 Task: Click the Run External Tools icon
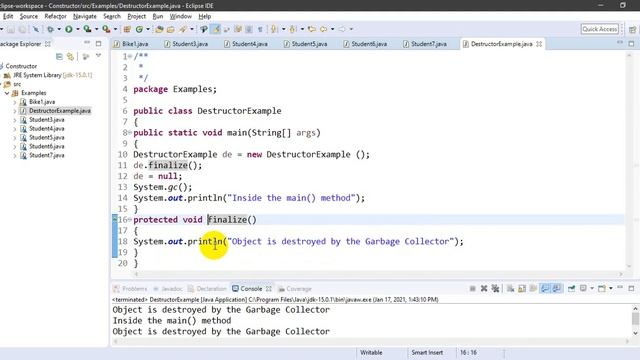point(106,29)
